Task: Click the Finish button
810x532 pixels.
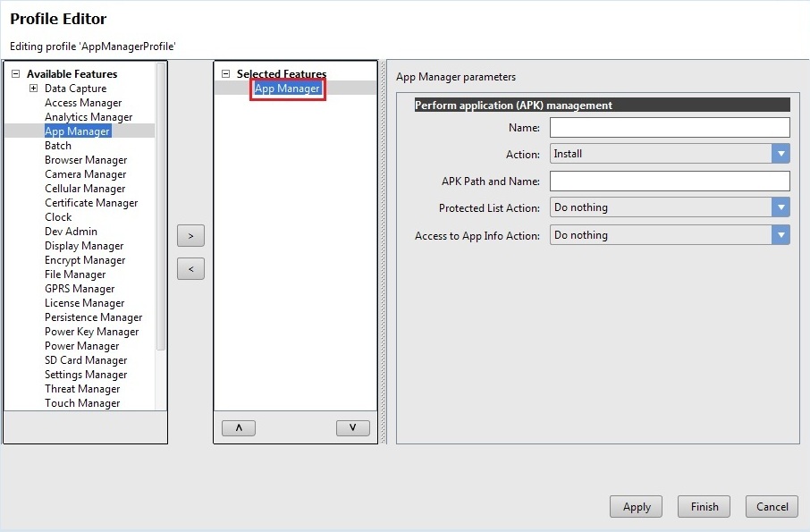Action: [x=704, y=507]
